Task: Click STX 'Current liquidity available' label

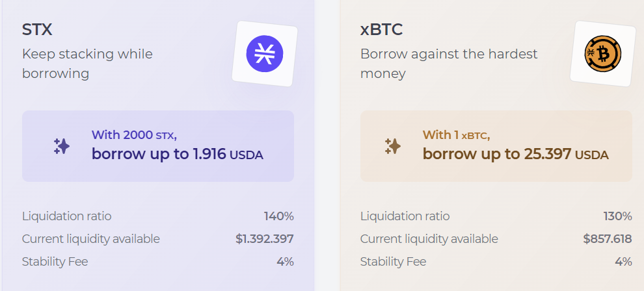Action: 91,239
